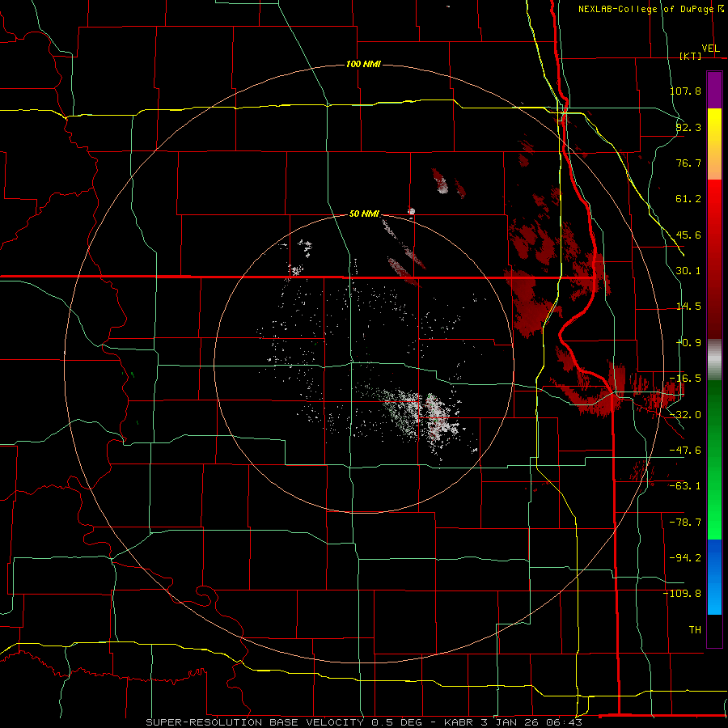Screen dimensions: 728x728
Task: Pick the gray near-zero segment of color bar
Action: coord(714,360)
